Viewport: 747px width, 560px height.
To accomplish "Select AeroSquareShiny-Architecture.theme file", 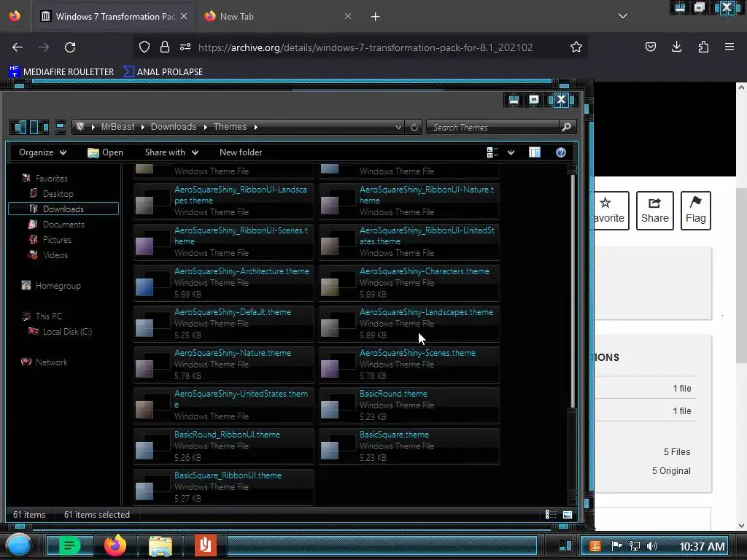I will (223, 283).
